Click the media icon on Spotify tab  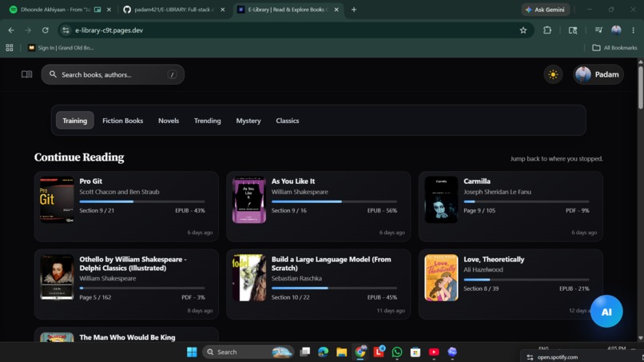(x=97, y=10)
